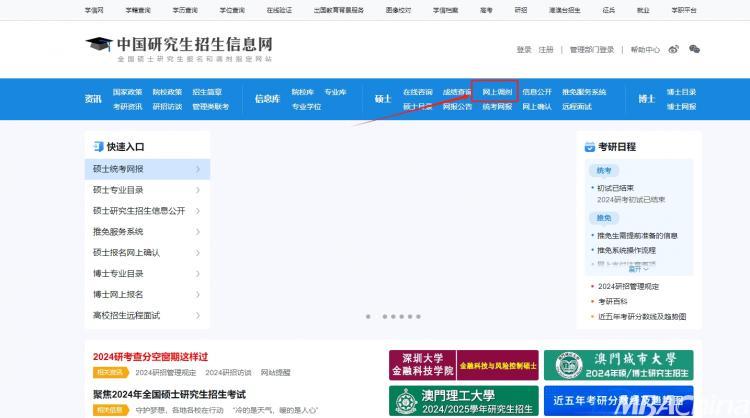Expand the 展开 link in 考研日程
The image size is (750, 418).
(x=638, y=269)
